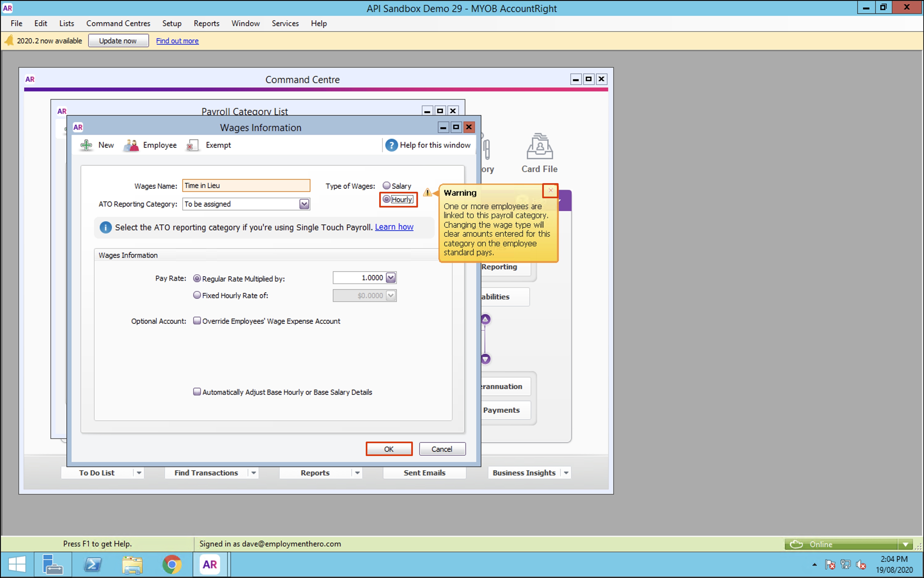The width and height of the screenshot is (924, 578).
Task: Open the Reports menu
Action: pos(206,23)
